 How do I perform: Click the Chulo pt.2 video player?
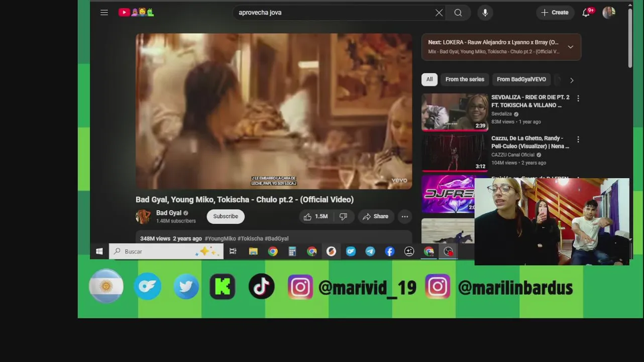coord(274,111)
